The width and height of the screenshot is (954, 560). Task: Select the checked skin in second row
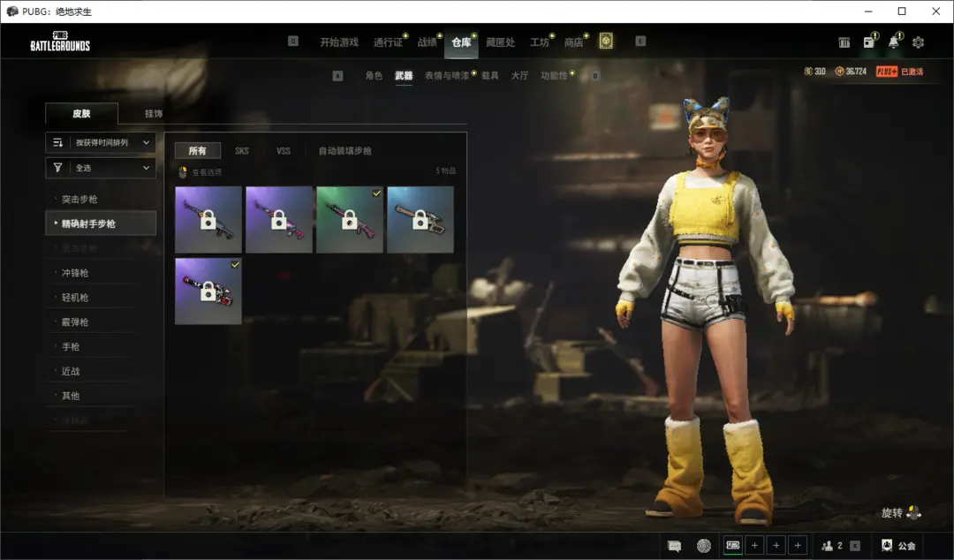click(x=208, y=291)
